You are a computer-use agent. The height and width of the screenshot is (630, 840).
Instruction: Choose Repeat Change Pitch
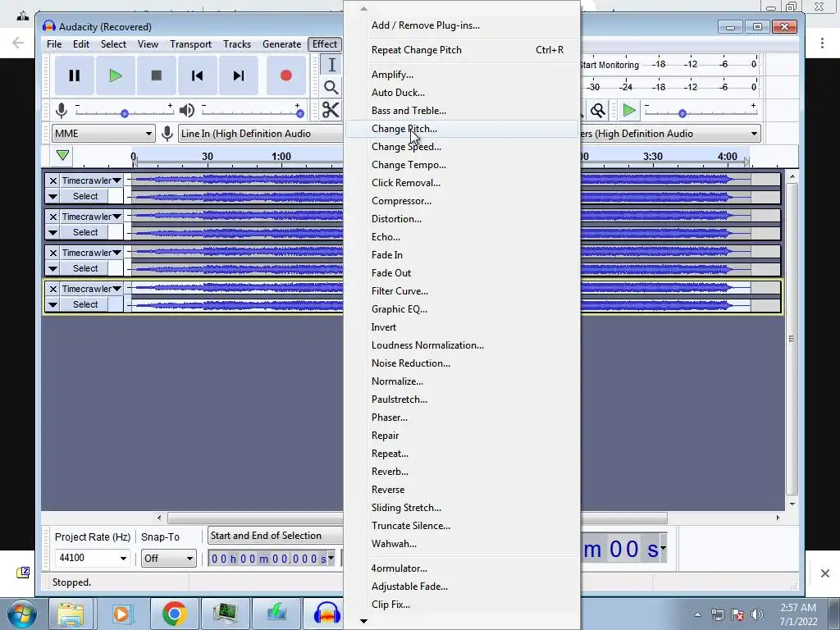coord(463,50)
